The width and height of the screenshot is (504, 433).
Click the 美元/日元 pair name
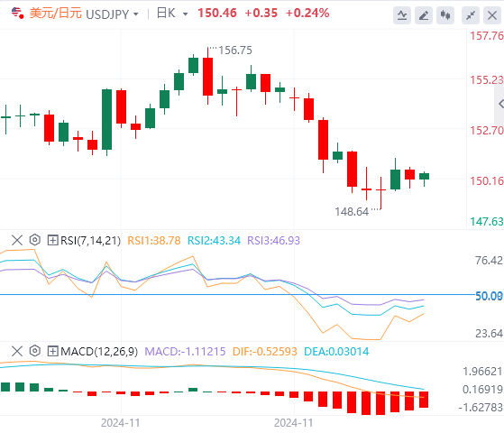pyautogui.click(x=56, y=14)
